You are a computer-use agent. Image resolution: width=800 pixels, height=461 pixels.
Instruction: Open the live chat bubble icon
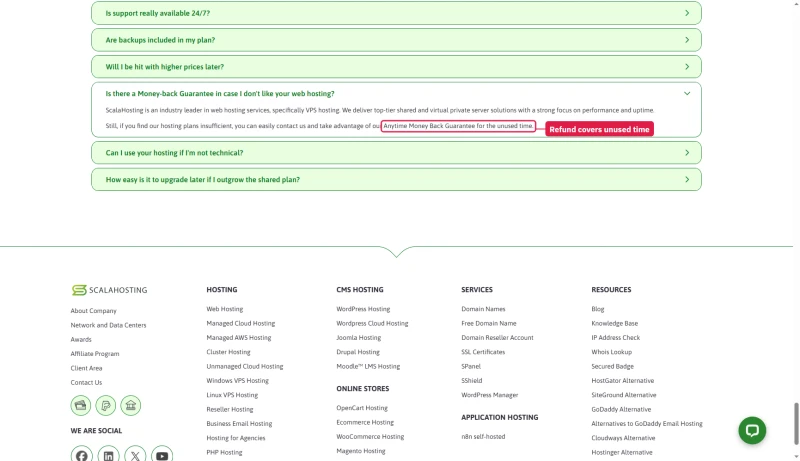pos(752,430)
